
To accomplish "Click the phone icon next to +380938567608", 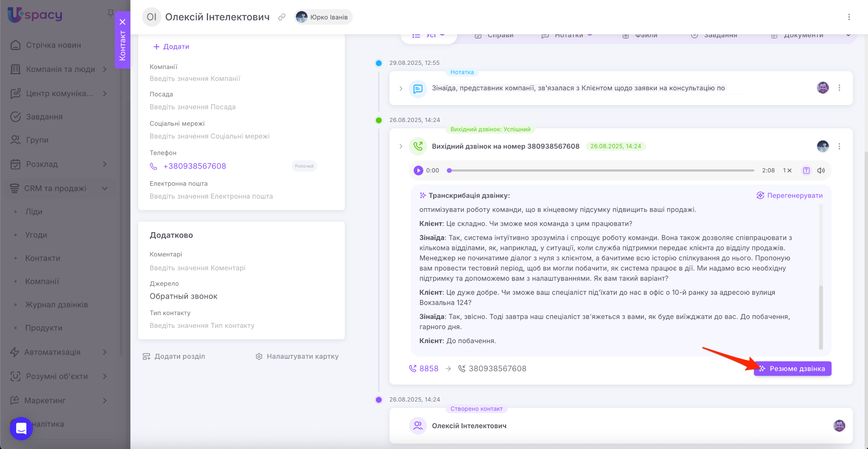I will pos(153,166).
